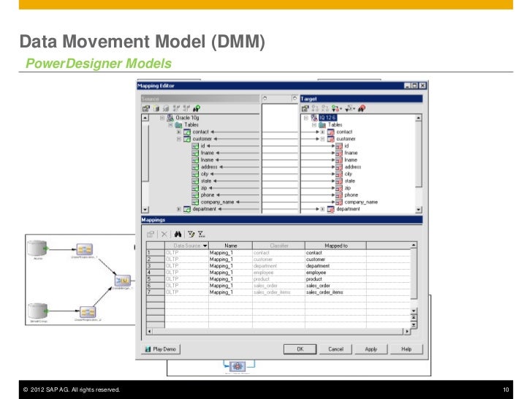Click Classifier column header in Mappings grid
Image resolution: width=532 pixels, height=399 pixels.
tap(279, 246)
